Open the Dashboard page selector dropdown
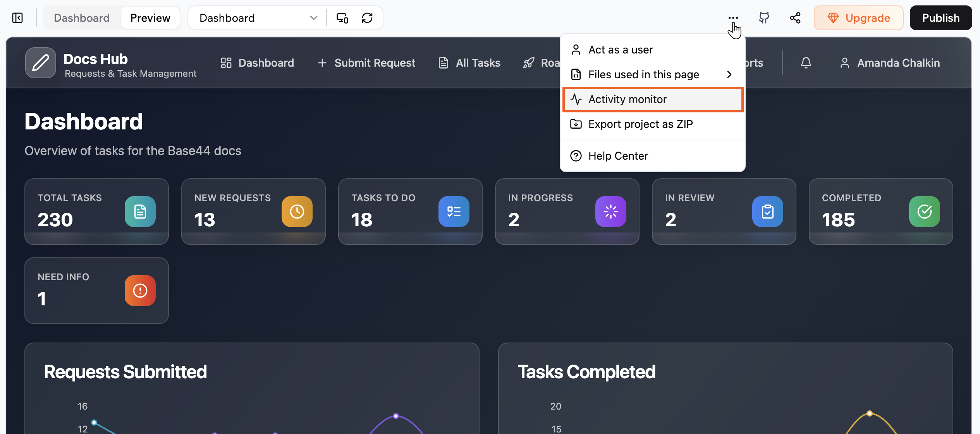Image resolution: width=980 pixels, height=434 pixels. (x=257, y=18)
